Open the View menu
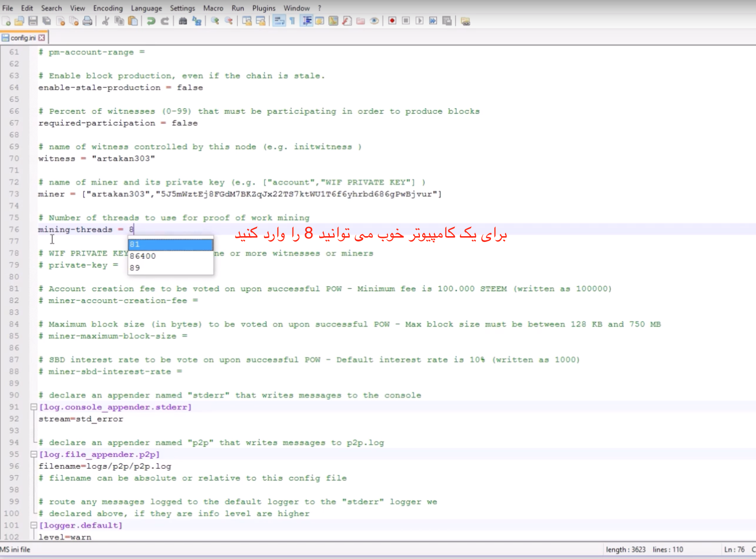The image size is (756, 559). click(77, 8)
